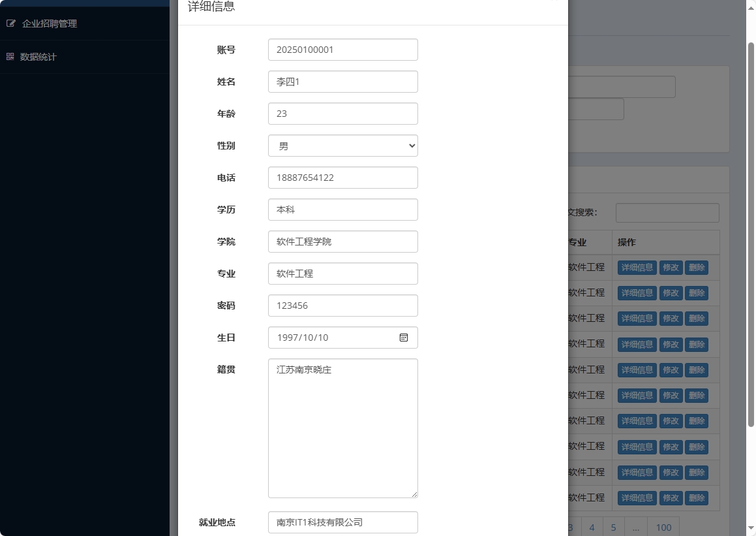Click the statistics grid icon beside 数据统计
This screenshot has height=536, width=756.
pos(10,57)
